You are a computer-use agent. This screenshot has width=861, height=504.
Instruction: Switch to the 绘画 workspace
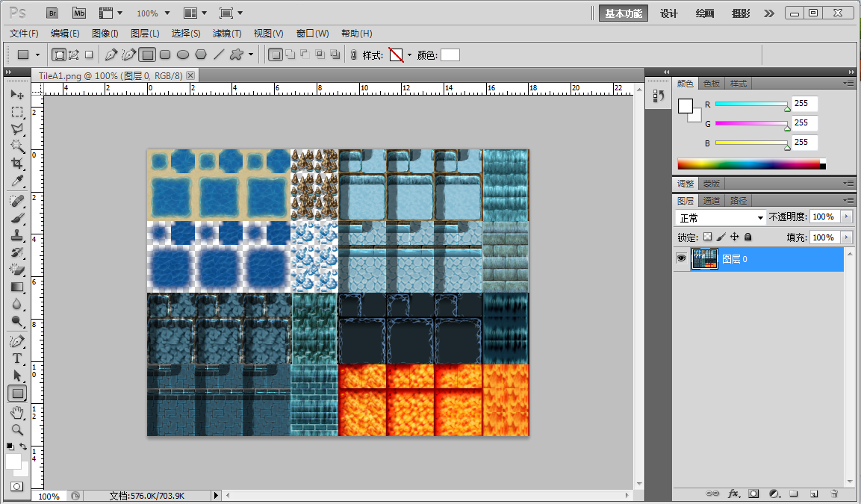[704, 13]
